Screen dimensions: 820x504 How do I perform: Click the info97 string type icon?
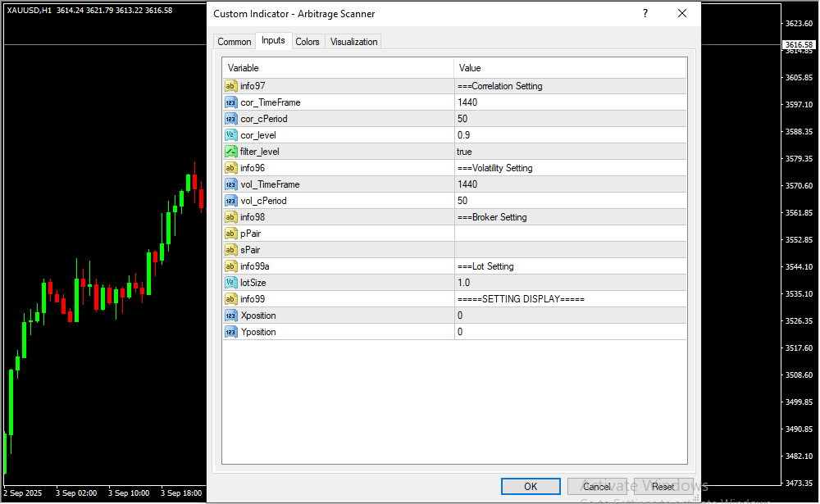point(230,86)
